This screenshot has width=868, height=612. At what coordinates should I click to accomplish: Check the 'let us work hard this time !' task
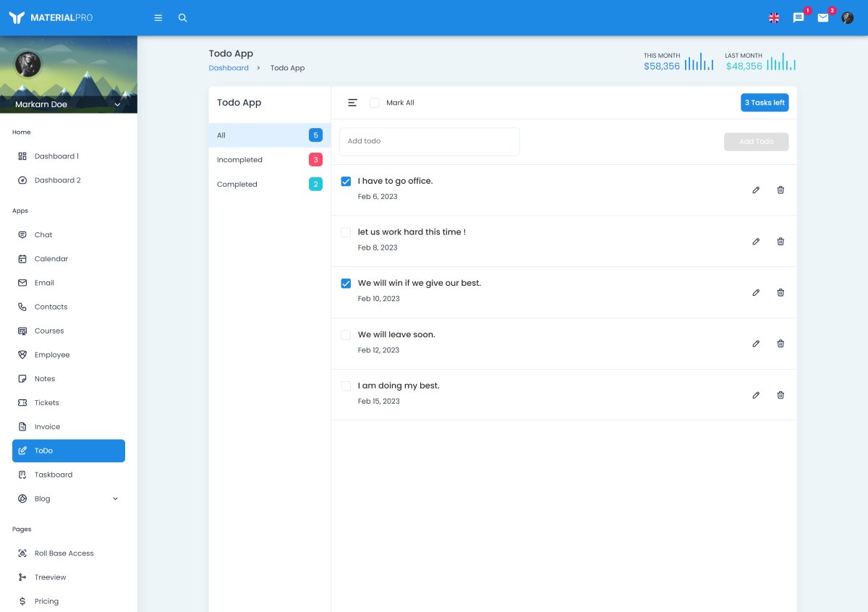[x=346, y=232]
